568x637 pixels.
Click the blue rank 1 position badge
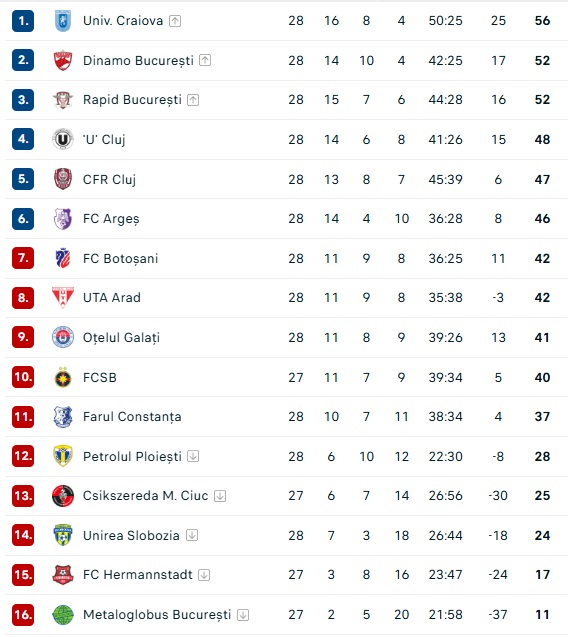23,21
